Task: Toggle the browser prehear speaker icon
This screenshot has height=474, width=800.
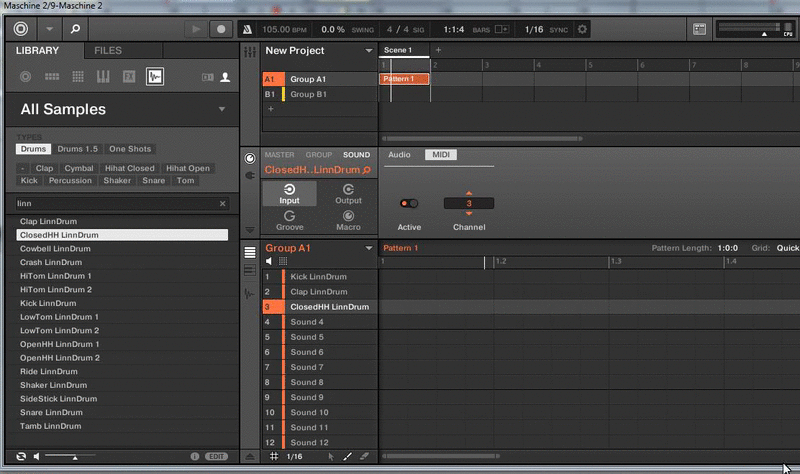Action: click(36, 457)
